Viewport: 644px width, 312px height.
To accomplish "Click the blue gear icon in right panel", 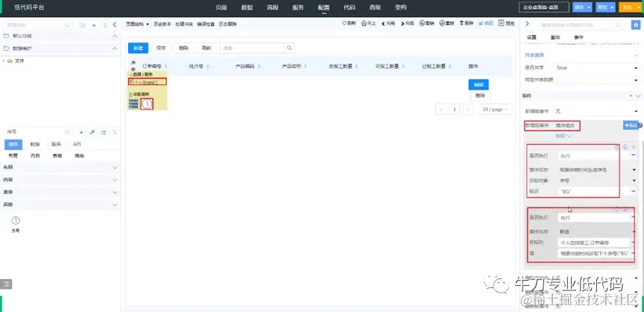I will (x=635, y=25).
